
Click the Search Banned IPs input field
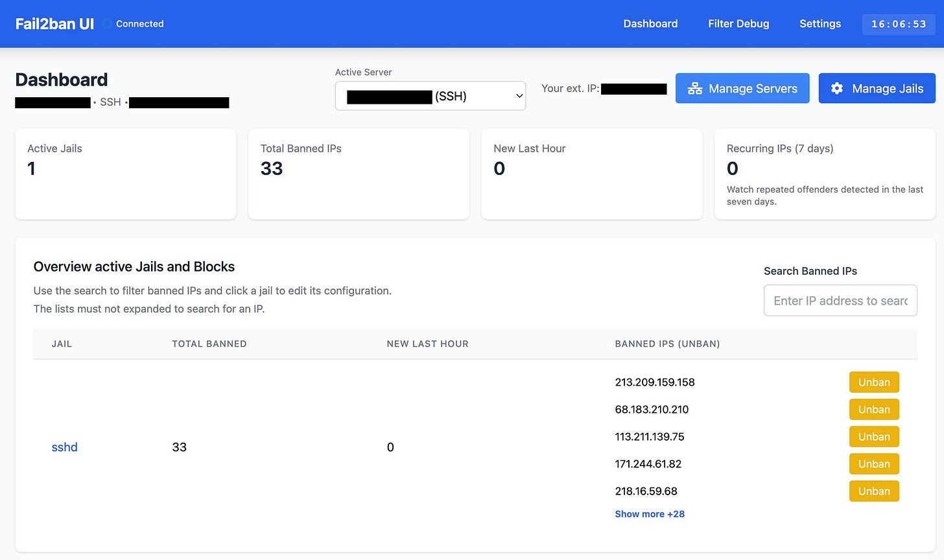pyautogui.click(x=840, y=300)
